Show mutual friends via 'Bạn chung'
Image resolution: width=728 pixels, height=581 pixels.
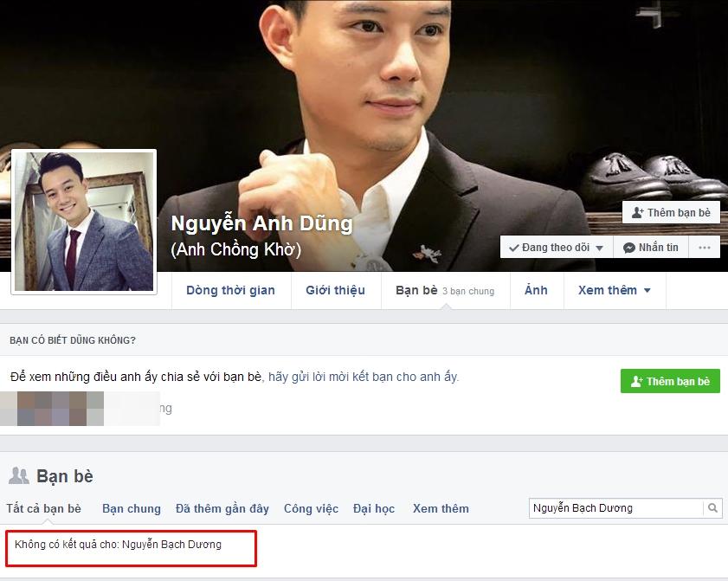[132, 508]
